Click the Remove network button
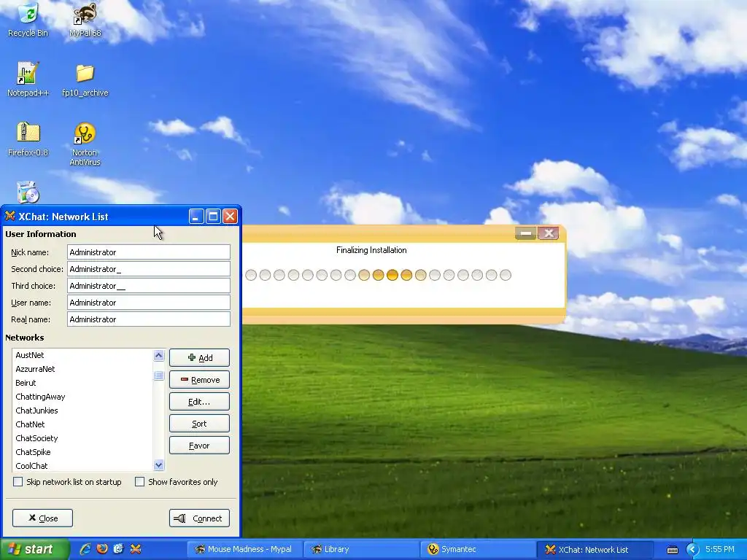 click(200, 379)
